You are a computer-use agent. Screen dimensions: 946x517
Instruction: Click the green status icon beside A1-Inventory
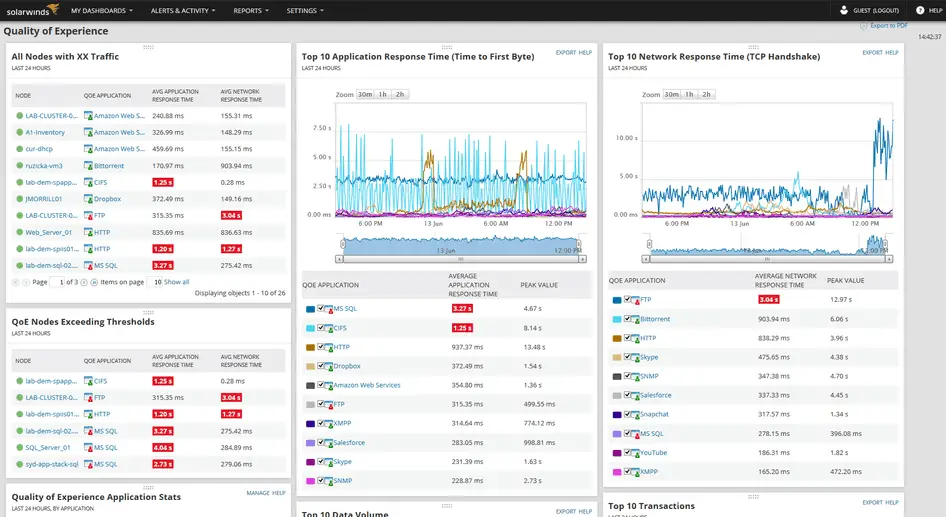coord(19,132)
